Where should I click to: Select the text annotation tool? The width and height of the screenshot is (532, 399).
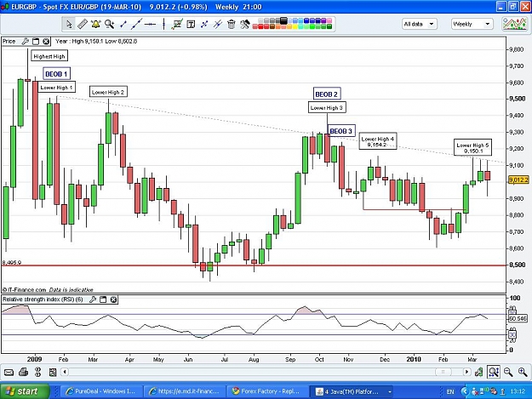tap(191, 24)
